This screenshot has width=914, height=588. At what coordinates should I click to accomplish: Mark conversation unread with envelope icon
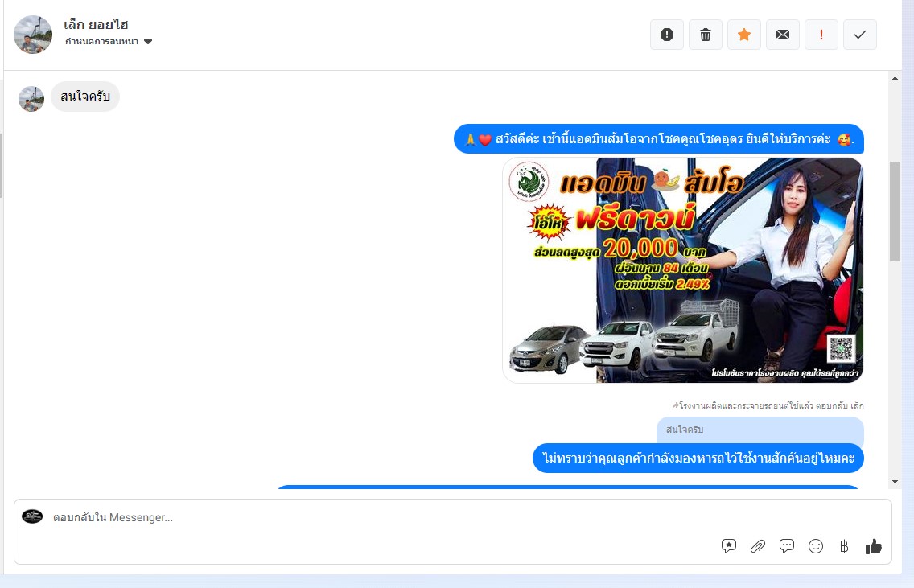[x=783, y=35]
